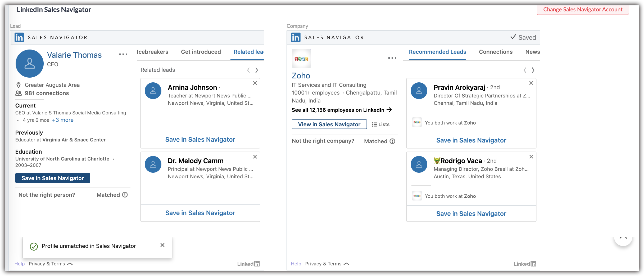The height and width of the screenshot is (276, 644).
Task: Show next recommended leads
Action: 533,70
